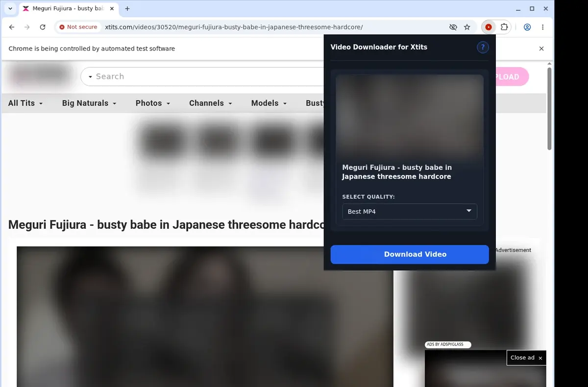
Task: Click the main video player
Action: (205, 316)
